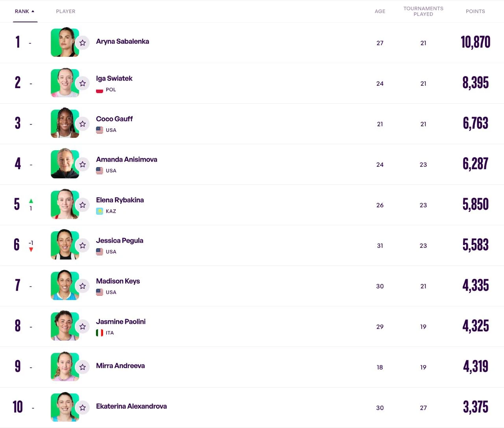Screen dimensions: 504x428
Task: Click the star beside Iga Swiatek
Action: pyautogui.click(x=83, y=83)
